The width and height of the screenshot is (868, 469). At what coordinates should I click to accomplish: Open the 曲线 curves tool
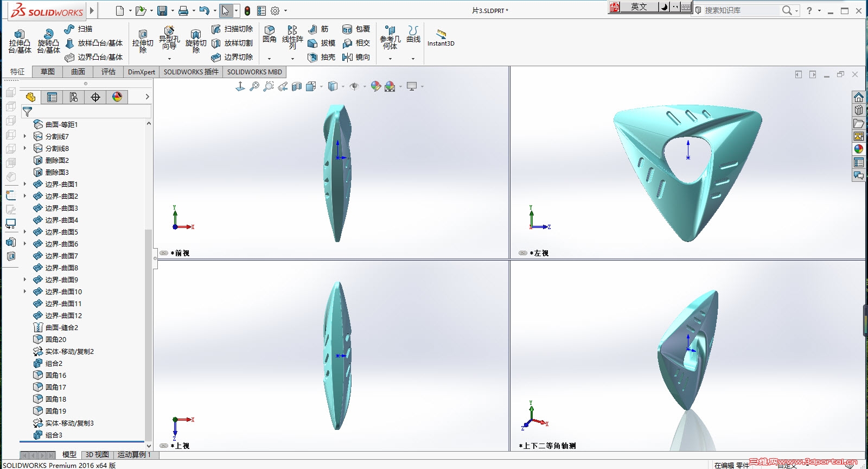coord(413,34)
